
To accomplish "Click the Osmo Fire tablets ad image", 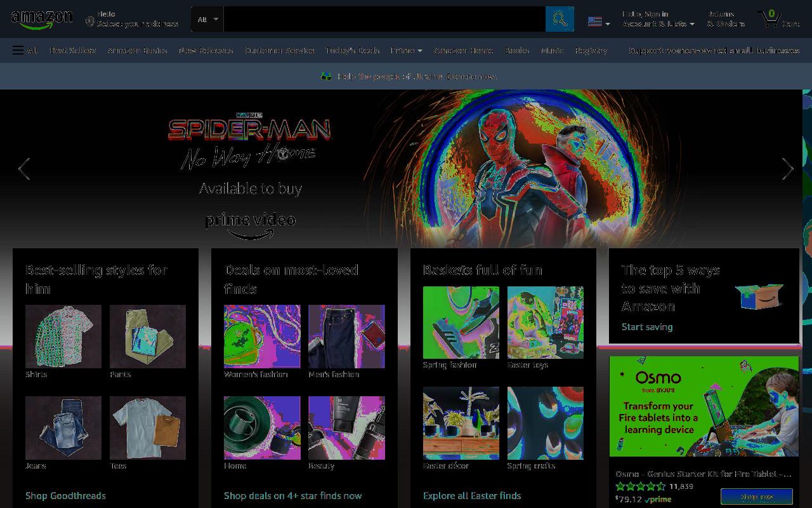I will (704, 406).
